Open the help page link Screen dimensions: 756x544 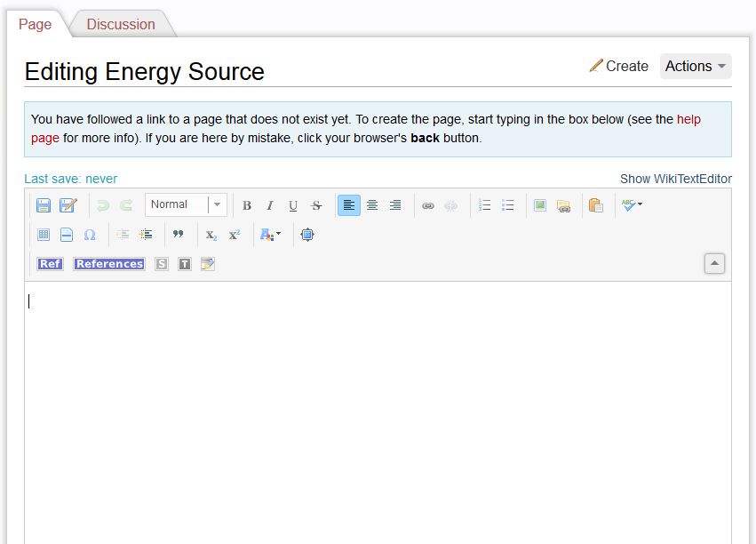688,119
